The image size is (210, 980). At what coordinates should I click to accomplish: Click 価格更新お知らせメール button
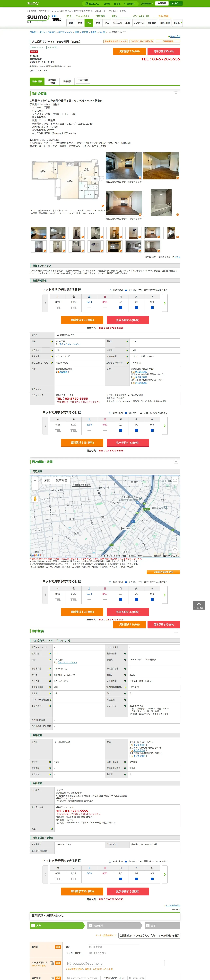tap(115, 41)
